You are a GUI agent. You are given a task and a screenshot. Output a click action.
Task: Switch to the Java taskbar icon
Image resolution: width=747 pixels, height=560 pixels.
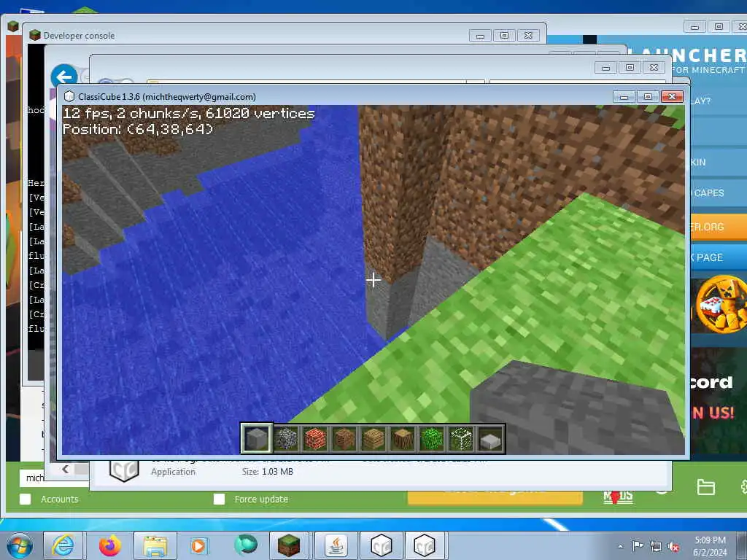coord(336,545)
